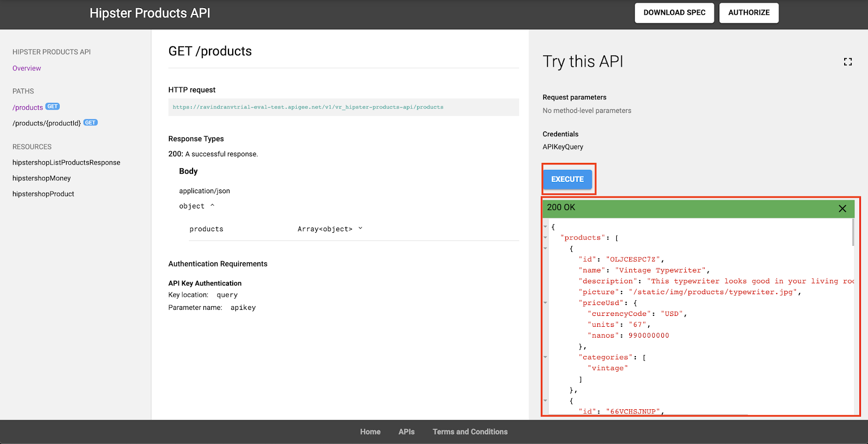Run the request with the EXECUTE button
This screenshot has height=444, width=868.
[567, 179]
